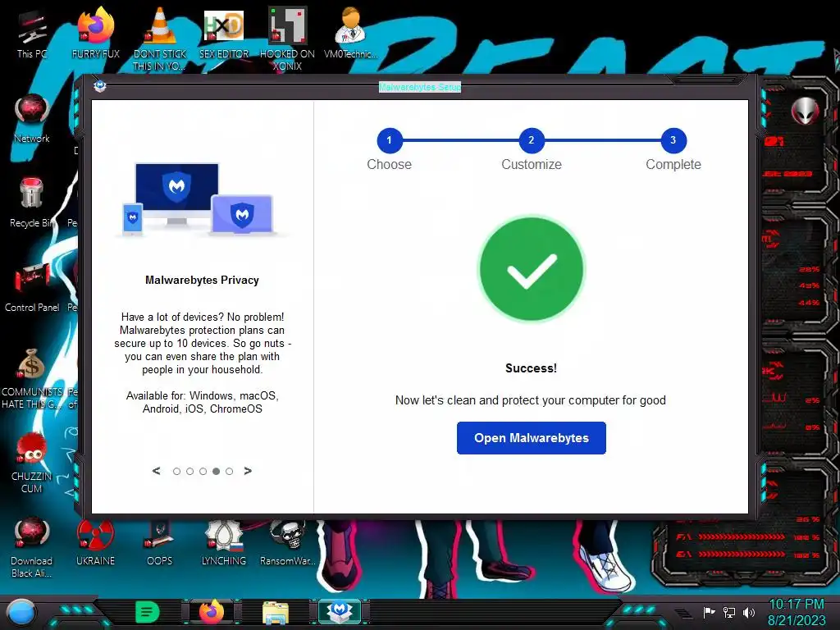Open the Start orb in the taskbar
The height and width of the screenshot is (630, 840).
(21, 612)
